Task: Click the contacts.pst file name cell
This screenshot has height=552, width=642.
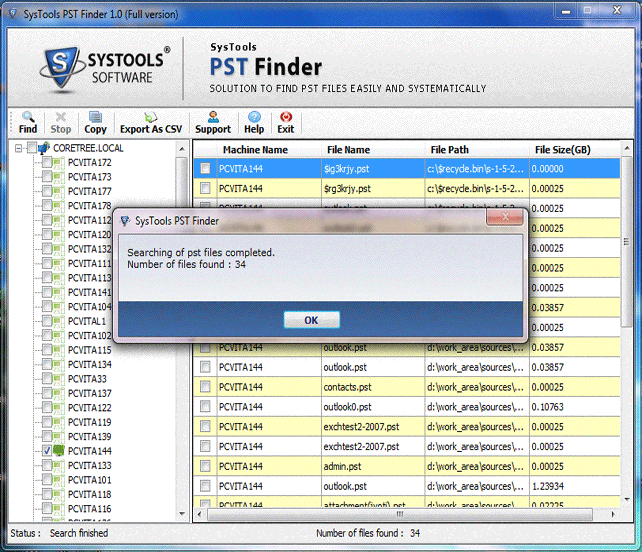Action: 373,387
